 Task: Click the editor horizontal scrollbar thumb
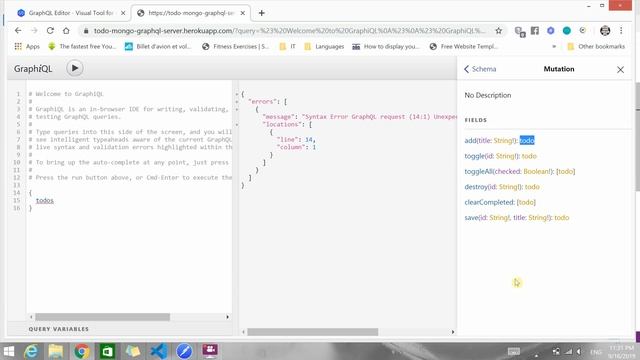[102, 317]
